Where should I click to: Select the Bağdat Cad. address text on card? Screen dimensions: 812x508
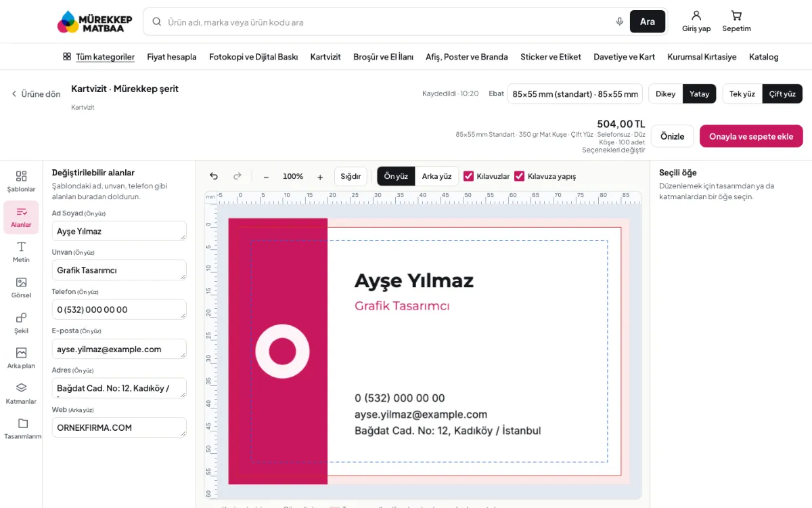point(448,431)
